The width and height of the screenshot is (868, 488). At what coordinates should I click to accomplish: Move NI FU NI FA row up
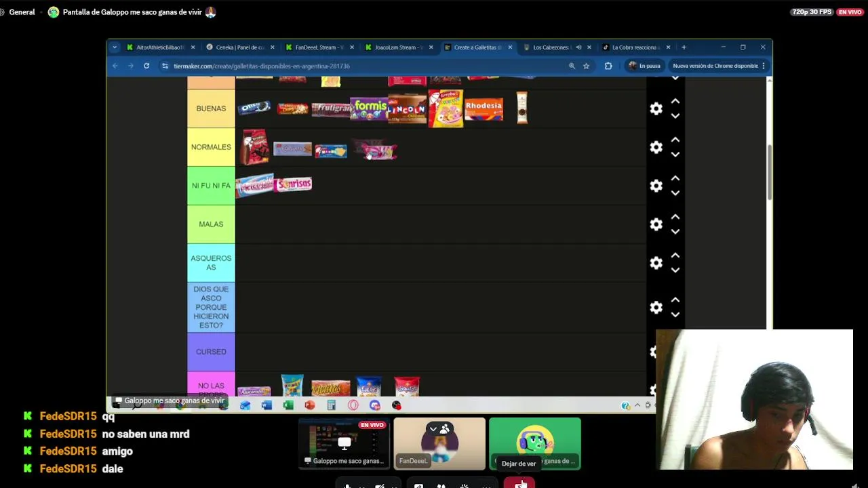coord(675,178)
